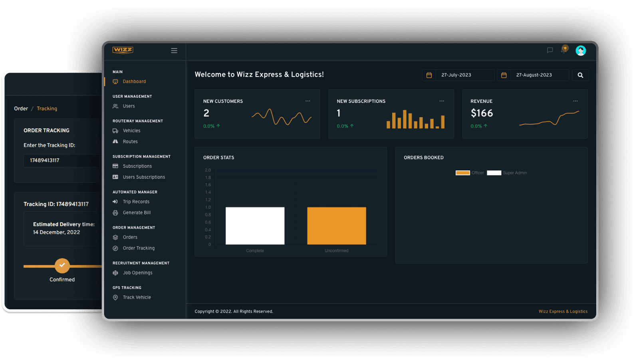Open the chat messages icon
This screenshot has height=364, width=639.
coord(550,50)
